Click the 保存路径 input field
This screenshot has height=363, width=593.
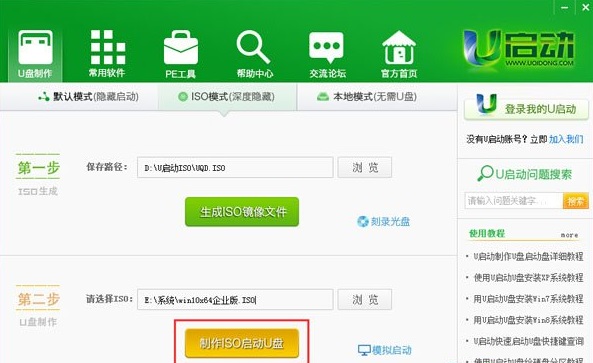point(235,168)
